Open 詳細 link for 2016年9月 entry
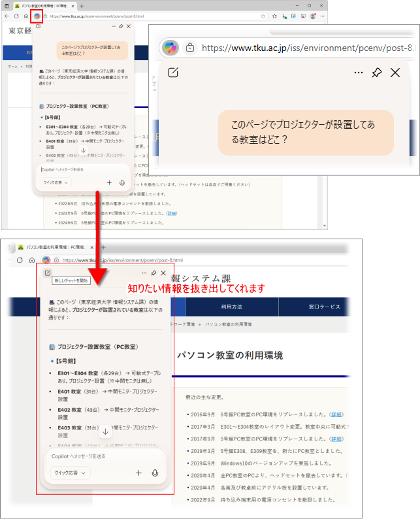 (336, 414)
